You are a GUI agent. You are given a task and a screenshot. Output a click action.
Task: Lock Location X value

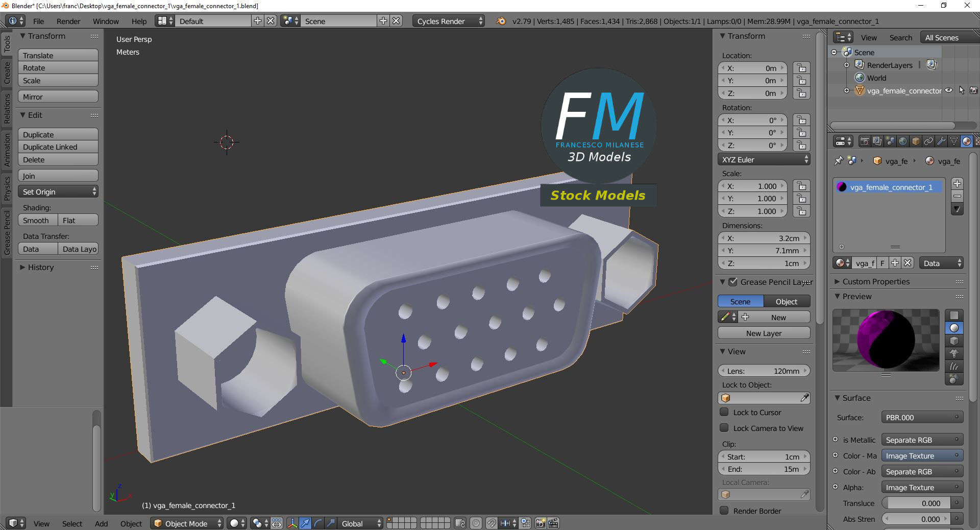tap(802, 68)
